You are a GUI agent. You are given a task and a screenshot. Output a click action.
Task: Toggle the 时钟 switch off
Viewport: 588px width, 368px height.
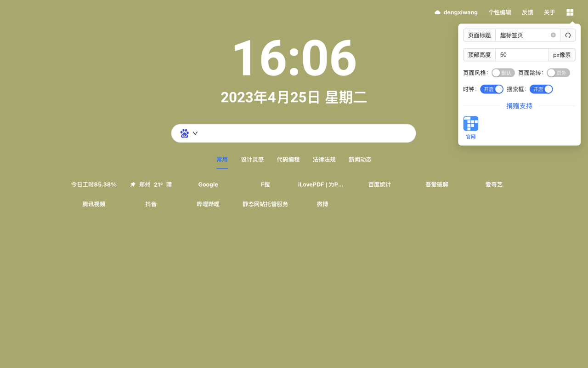pos(492,89)
